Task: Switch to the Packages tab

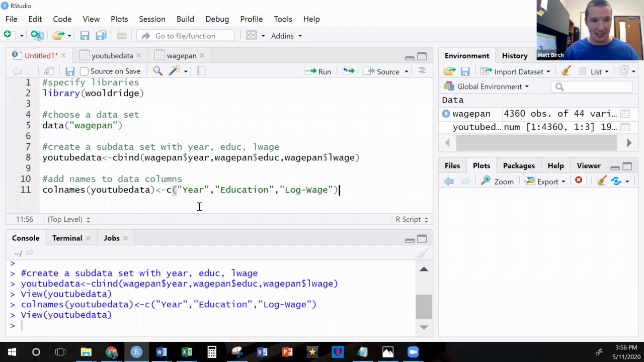Action: pos(519,166)
